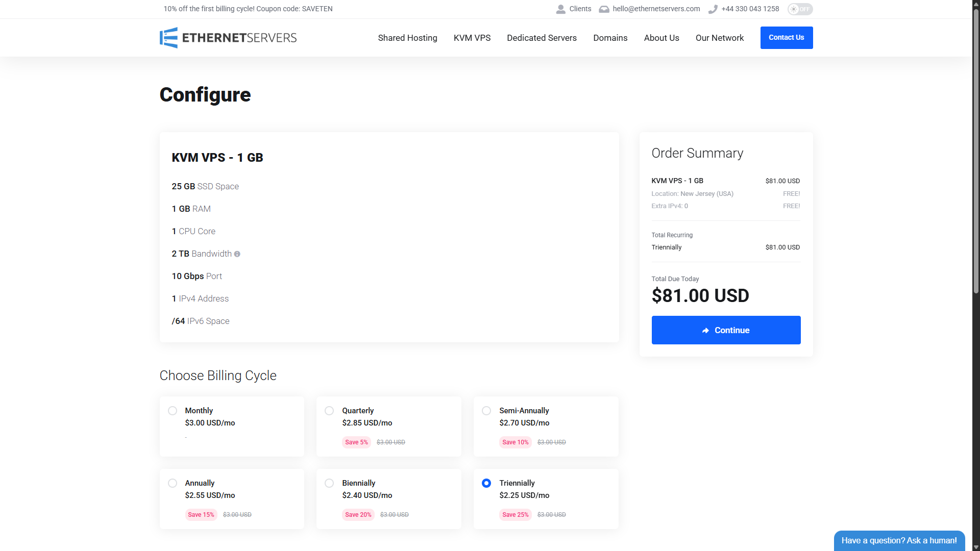Open the KVM VPS menu
Image resolution: width=980 pixels, height=551 pixels.
tap(472, 38)
